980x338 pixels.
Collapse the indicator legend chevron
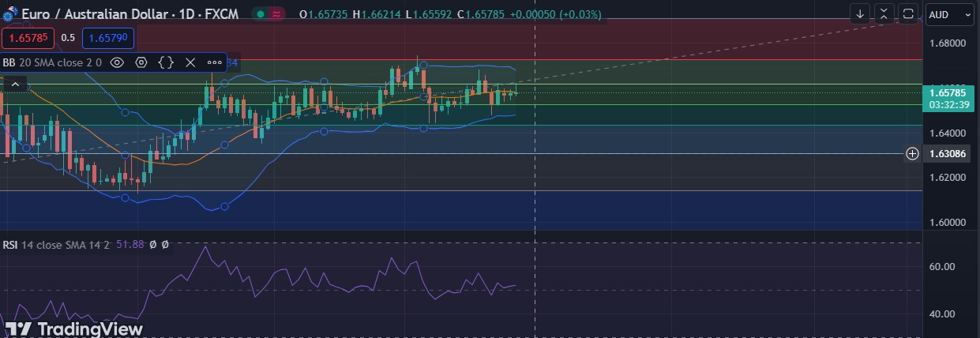pyautogui.click(x=16, y=84)
